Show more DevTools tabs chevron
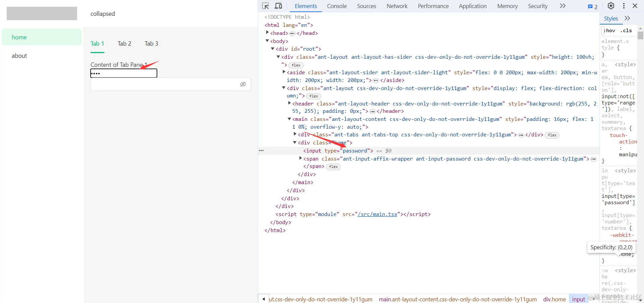 [x=563, y=6]
